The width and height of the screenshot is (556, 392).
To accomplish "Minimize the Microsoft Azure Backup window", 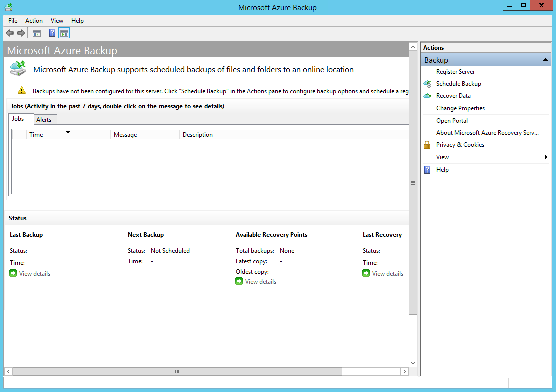I will [510, 5].
